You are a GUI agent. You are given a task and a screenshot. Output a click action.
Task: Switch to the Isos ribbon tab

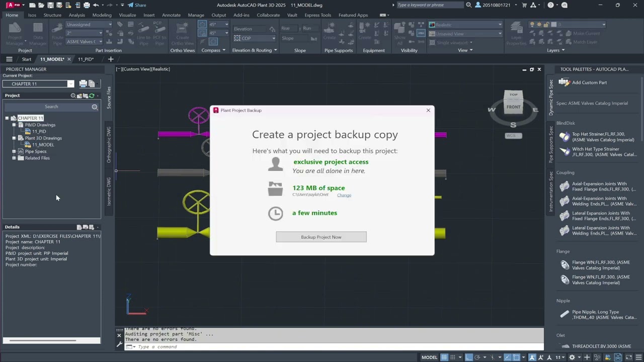click(x=32, y=15)
